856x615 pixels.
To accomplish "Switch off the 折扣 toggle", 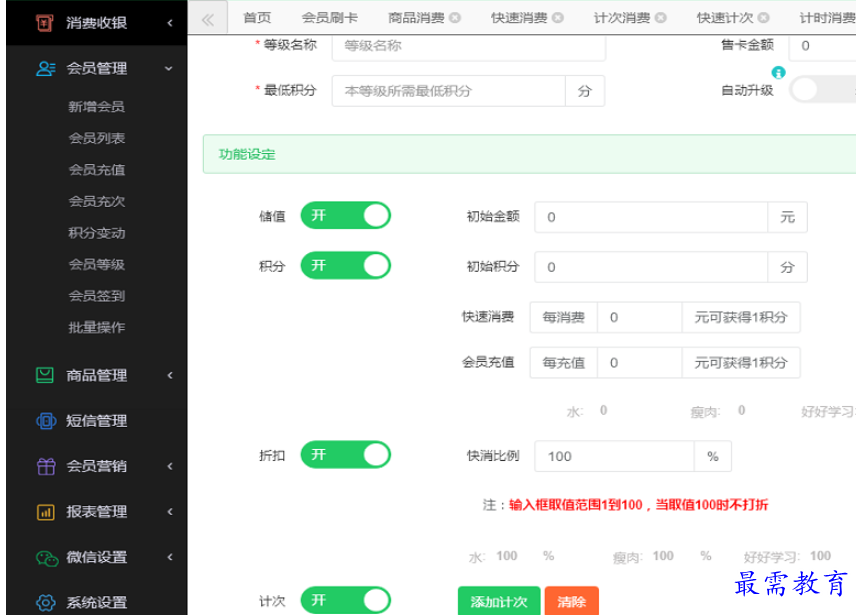I will click(x=345, y=455).
